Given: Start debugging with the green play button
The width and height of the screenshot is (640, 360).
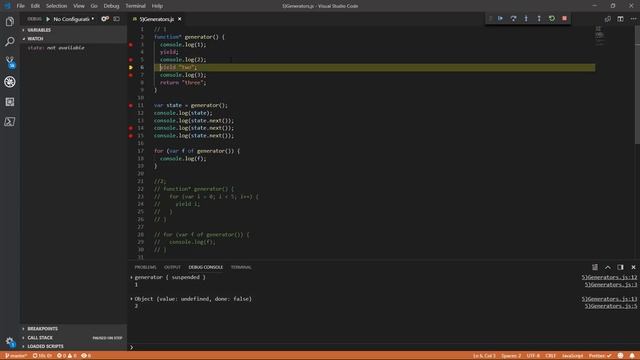Looking at the screenshot, I should [48, 19].
